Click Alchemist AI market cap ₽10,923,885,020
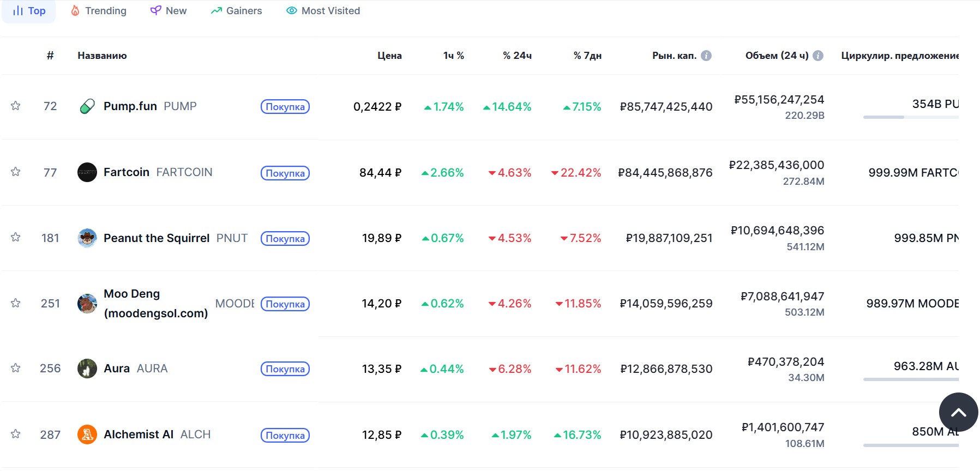 coord(666,435)
